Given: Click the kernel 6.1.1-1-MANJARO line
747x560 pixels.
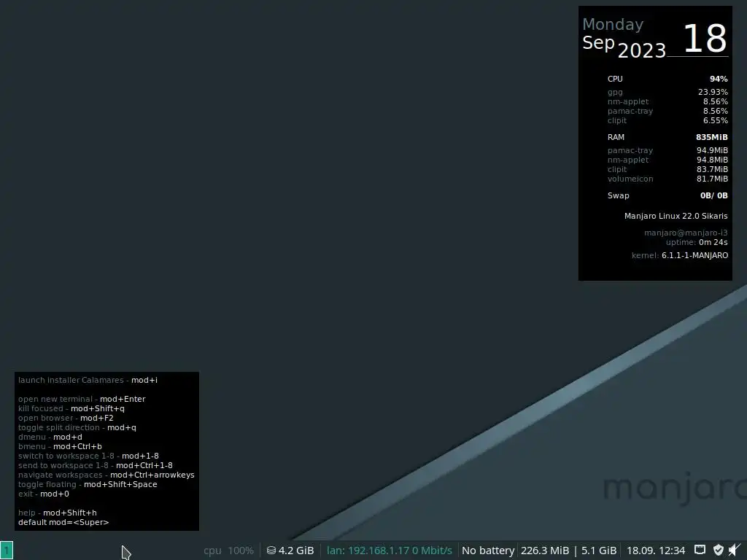Looking at the screenshot, I should pyautogui.click(x=680, y=255).
